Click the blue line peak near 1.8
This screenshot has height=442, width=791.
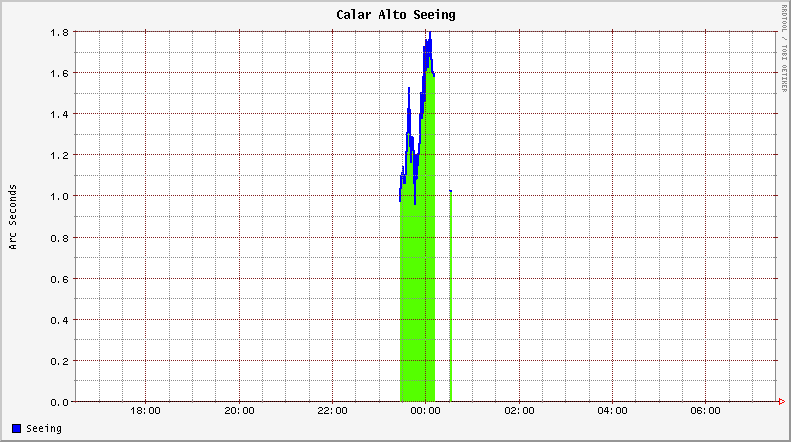(430, 34)
